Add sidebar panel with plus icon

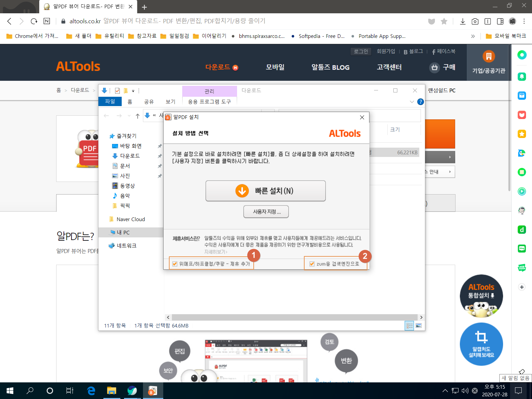coord(522,287)
